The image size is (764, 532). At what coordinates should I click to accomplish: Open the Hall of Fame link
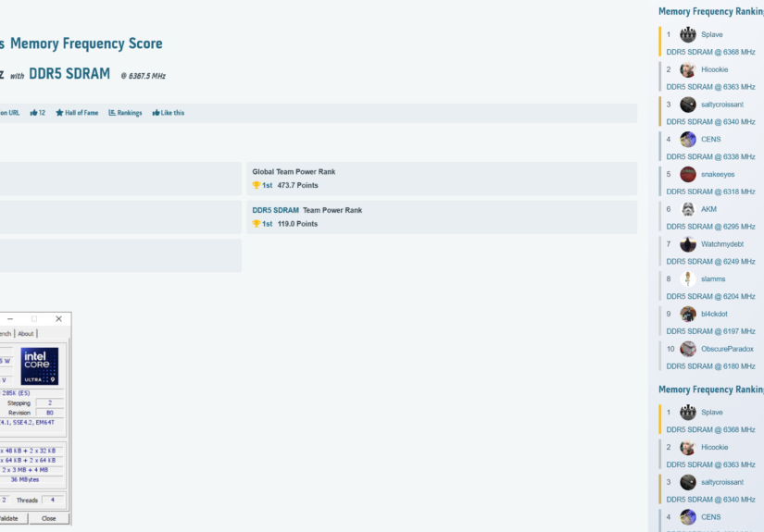[77, 113]
